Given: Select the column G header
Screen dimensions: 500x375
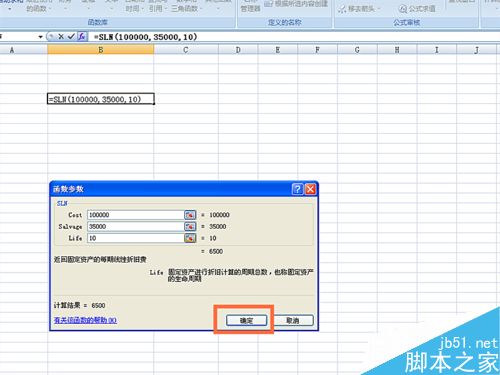Looking at the screenshot, I should coord(357,50).
